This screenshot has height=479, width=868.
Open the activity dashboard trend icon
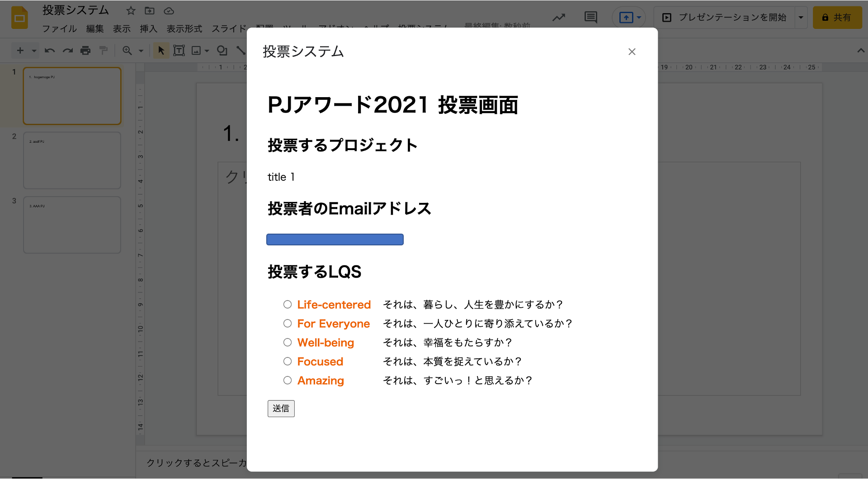[559, 18]
